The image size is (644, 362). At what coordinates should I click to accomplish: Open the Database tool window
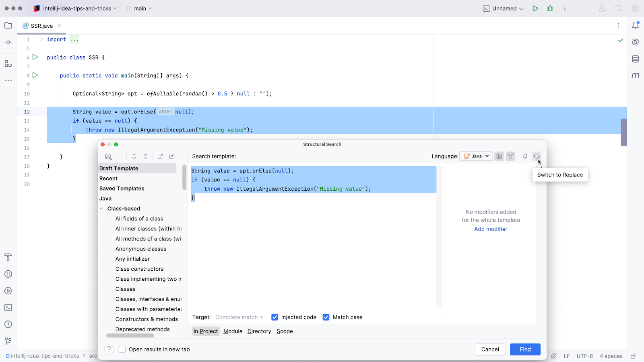(636, 59)
